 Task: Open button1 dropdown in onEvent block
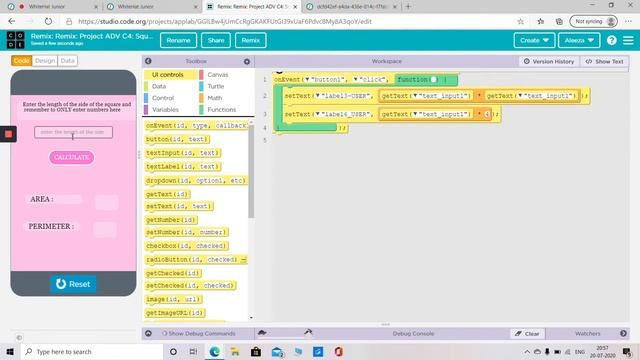tap(308, 80)
